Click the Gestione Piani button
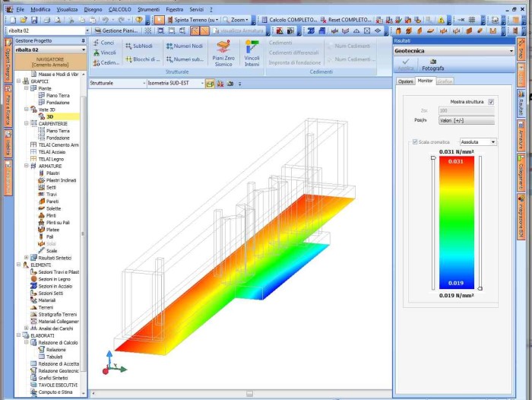 pyautogui.click(x=116, y=31)
